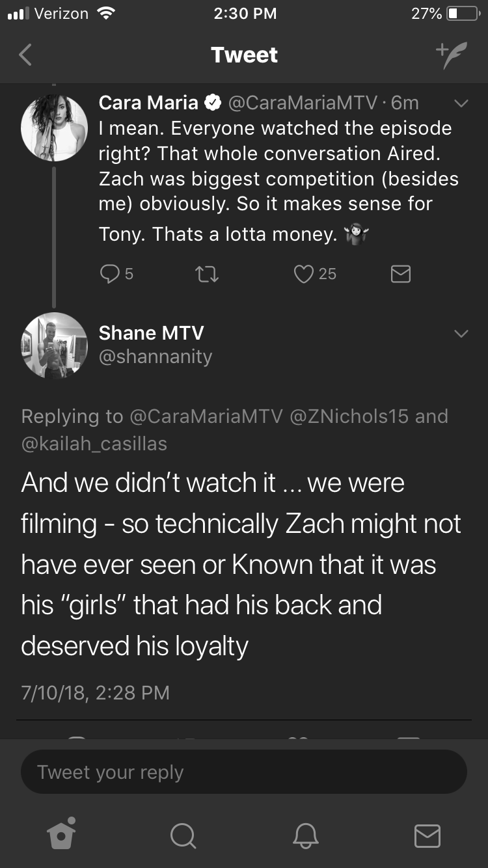This screenshot has width=488, height=868.
Task: Open the @CaraMariaMTV mention link
Action: (206, 416)
